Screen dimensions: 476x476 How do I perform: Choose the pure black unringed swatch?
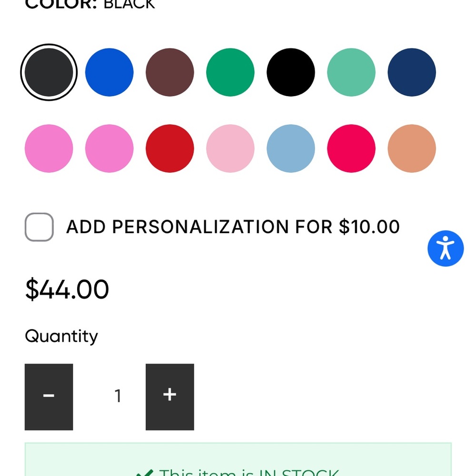291,72
